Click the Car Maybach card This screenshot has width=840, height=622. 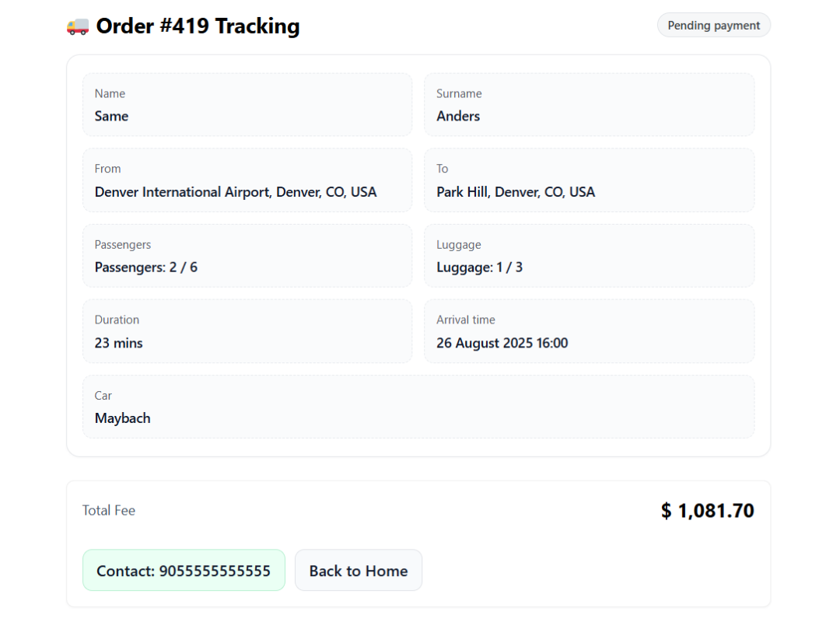[418, 407]
